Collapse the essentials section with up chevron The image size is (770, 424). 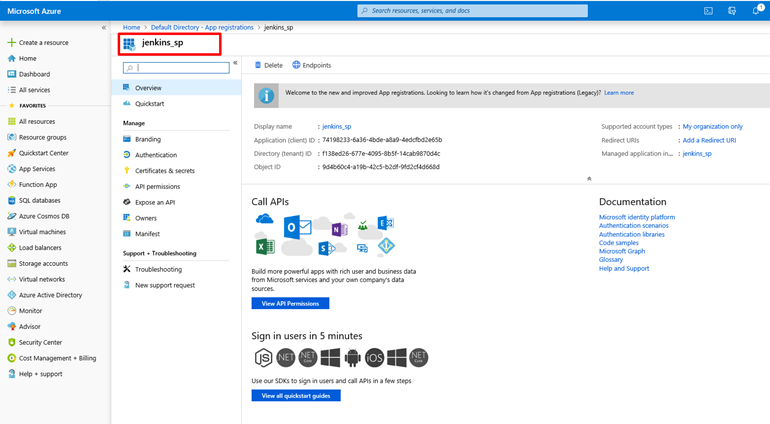(589, 179)
